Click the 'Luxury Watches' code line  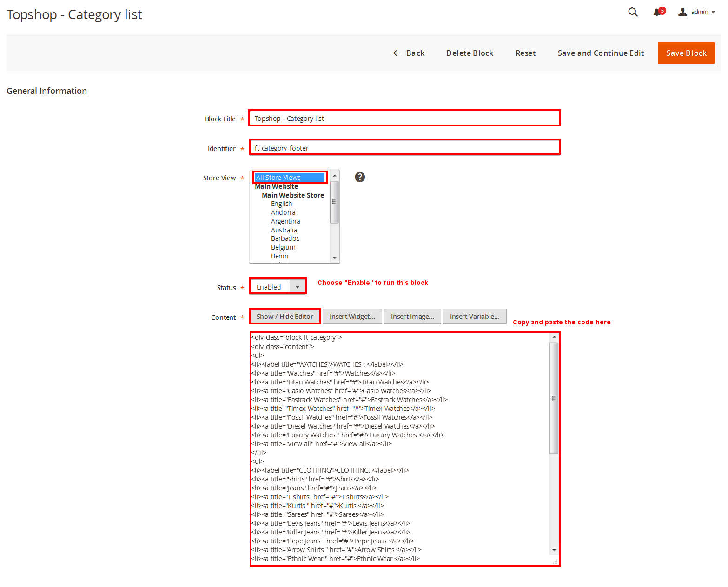(348, 435)
